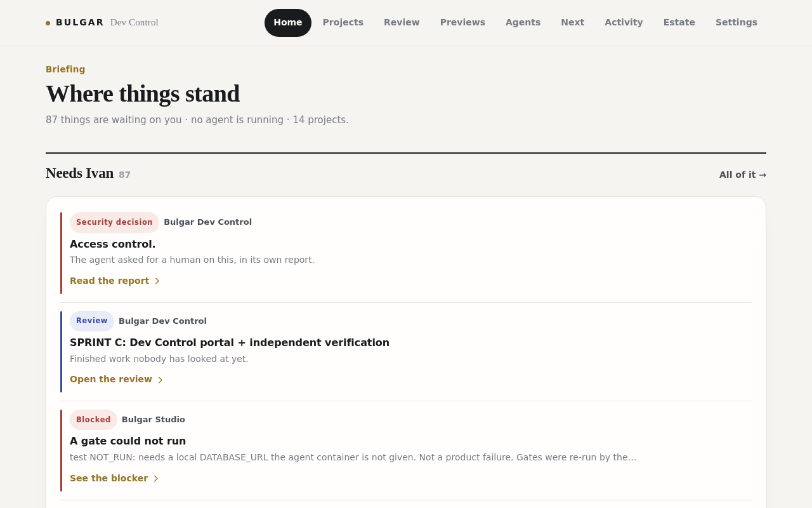The width and height of the screenshot is (812, 508).
Task: Open the Estate tab
Action: [x=679, y=23]
